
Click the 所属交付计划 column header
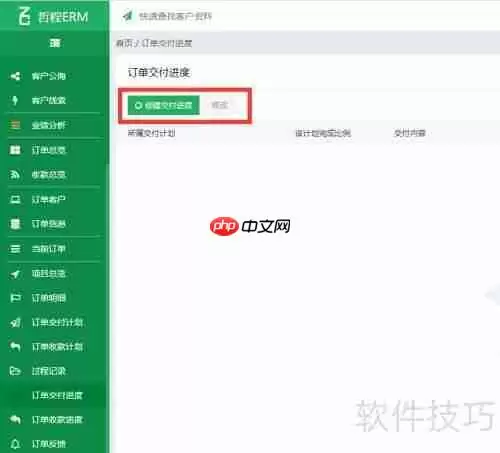click(x=151, y=133)
